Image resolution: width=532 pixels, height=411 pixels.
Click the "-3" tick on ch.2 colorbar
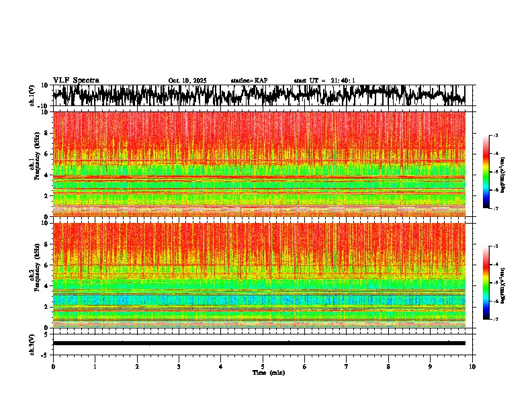(x=495, y=246)
